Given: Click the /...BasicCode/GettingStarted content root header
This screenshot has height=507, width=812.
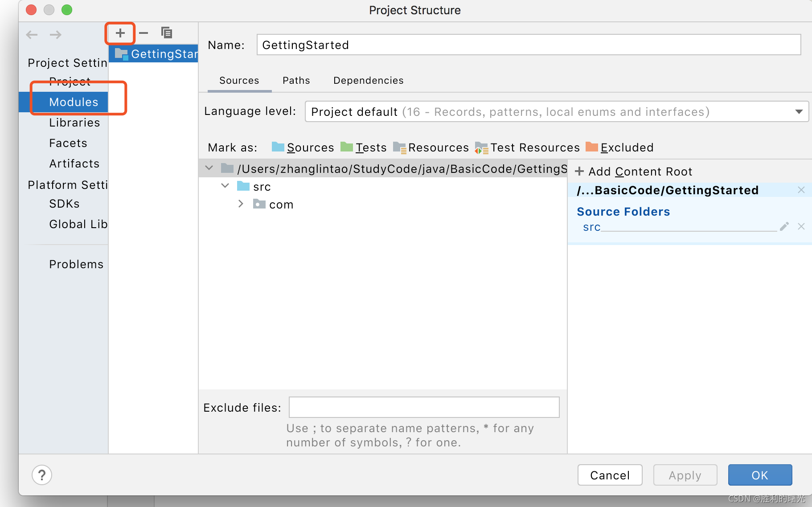Looking at the screenshot, I should tap(668, 190).
